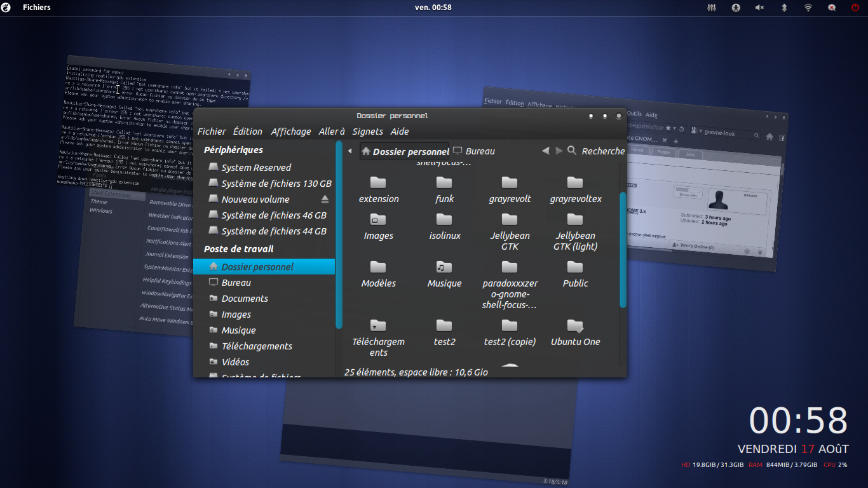Click the file view vertical scrollbar
868x488 pixels.
(623, 250)
